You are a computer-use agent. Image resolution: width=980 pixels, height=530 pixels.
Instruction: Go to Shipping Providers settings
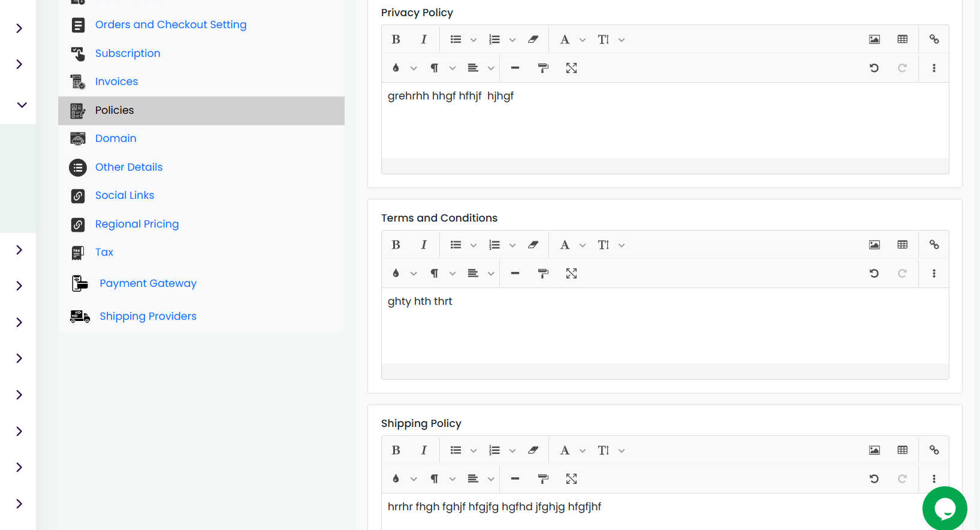click(x=148, y=316)
